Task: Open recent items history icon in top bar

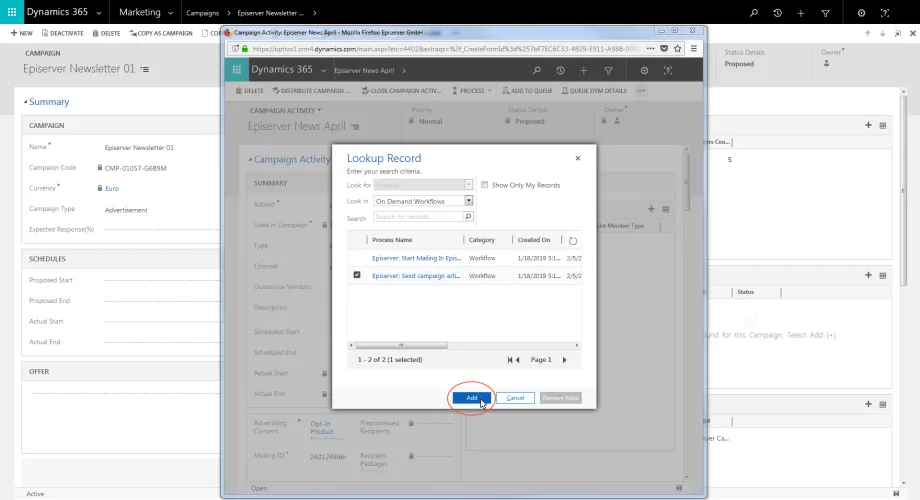Action: [777, 12]
